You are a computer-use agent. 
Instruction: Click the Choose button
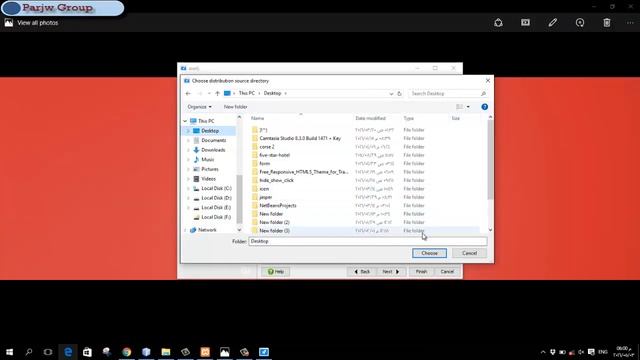point(429,253)
